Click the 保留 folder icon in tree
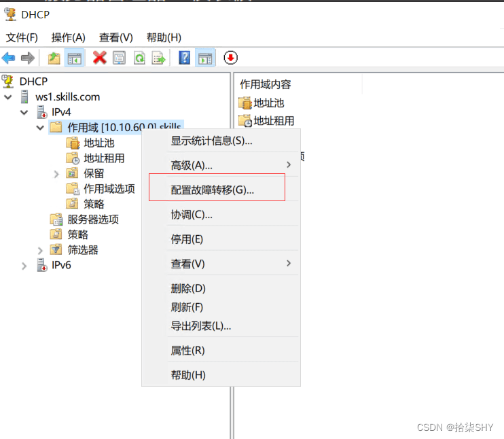This screenshot has height=439, width=504. point(72,173)
